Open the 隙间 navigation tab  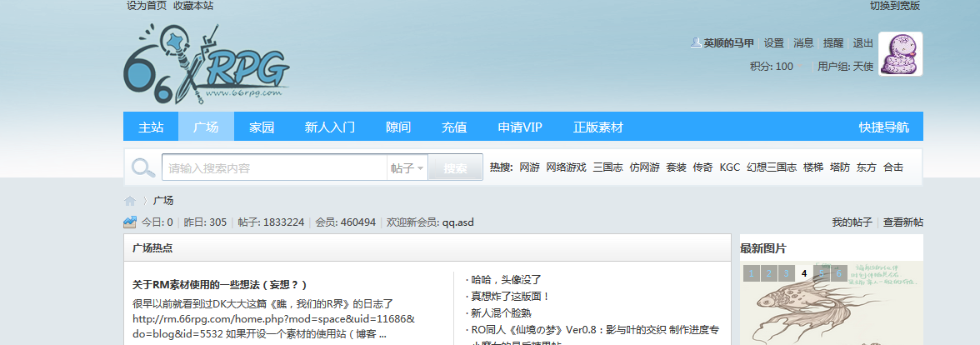[x=398, y=127]
